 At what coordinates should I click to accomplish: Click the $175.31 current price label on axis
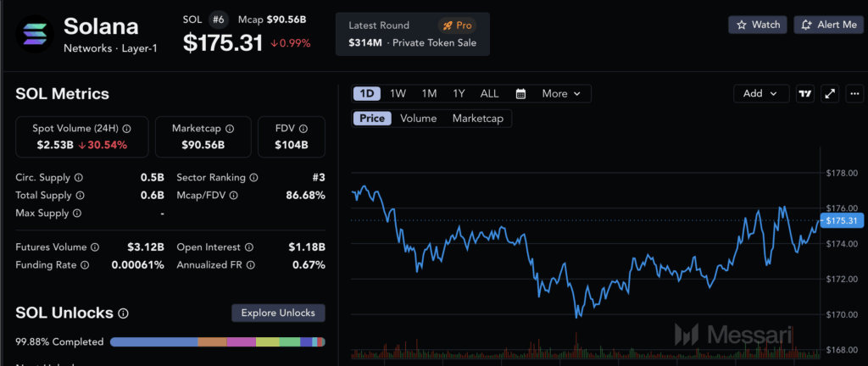[x=842, y=221]
